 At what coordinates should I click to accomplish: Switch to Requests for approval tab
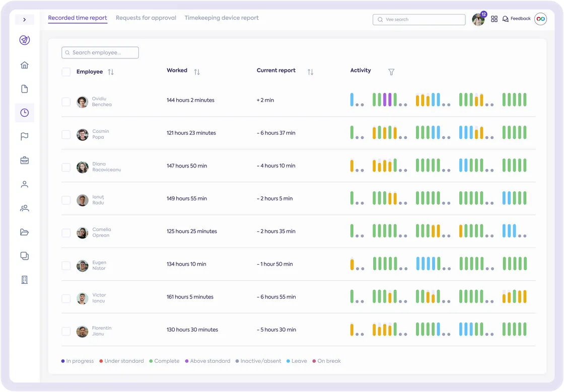point(146,18)
